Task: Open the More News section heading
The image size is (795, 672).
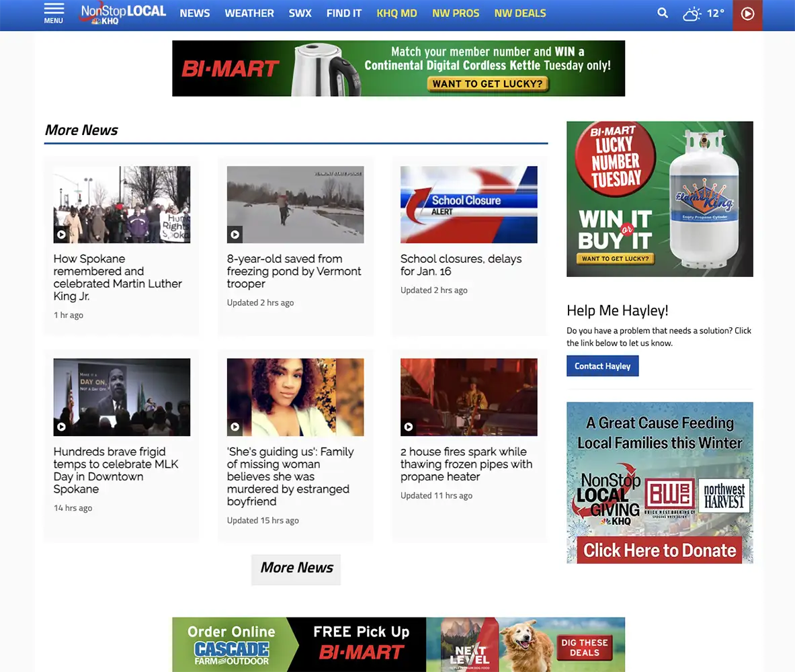Action: (81, 130)
